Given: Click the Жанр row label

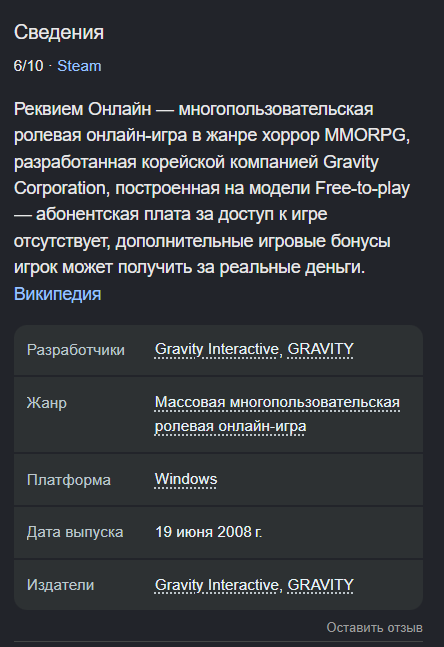Looking at the screenshot, I should (x=47, y=403).
